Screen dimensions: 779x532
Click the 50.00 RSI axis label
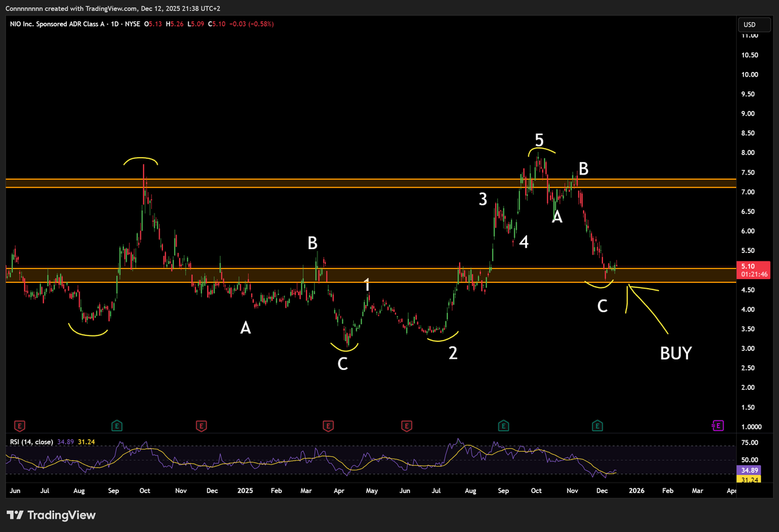(749, 459)
